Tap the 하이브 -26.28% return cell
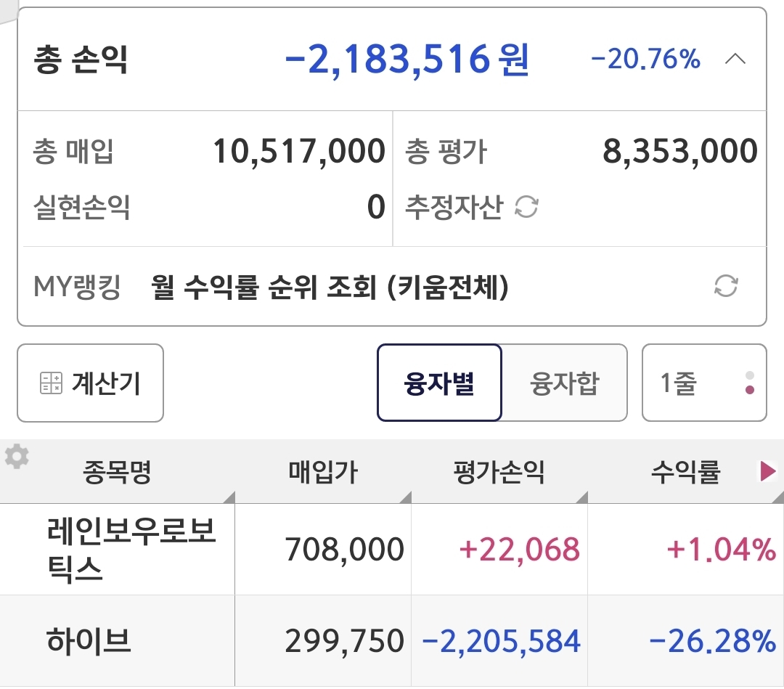 point(713,641)
